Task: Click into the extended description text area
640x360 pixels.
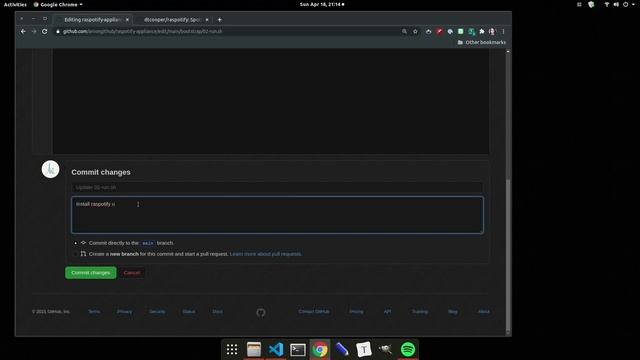Action: (277, 215)
